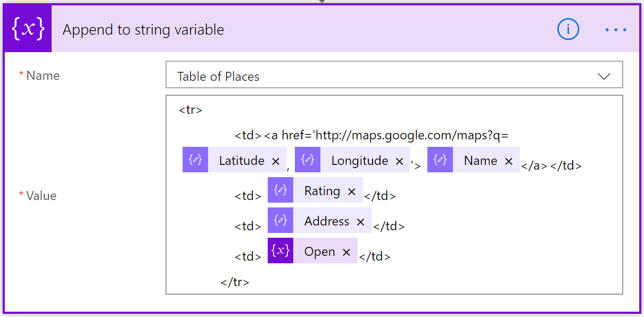Remove the Rating token

(x=352, y=191)
